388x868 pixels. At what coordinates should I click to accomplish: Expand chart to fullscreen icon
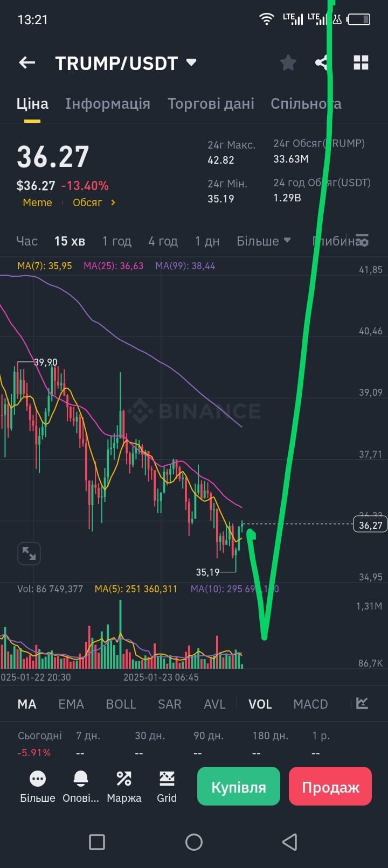[29, 553]
